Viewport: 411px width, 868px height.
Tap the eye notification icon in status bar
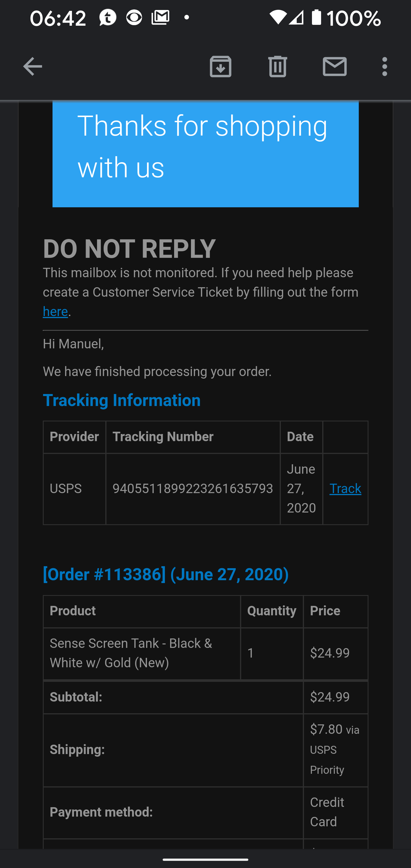(x=134, y=17)
